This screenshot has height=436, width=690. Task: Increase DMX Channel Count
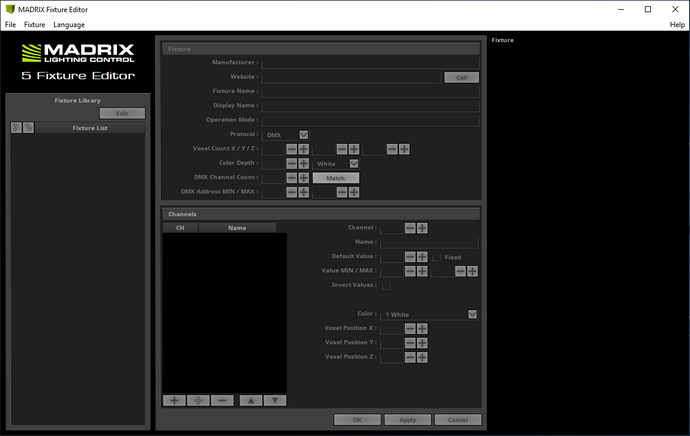pyautogui.click(x=304, y=178)
